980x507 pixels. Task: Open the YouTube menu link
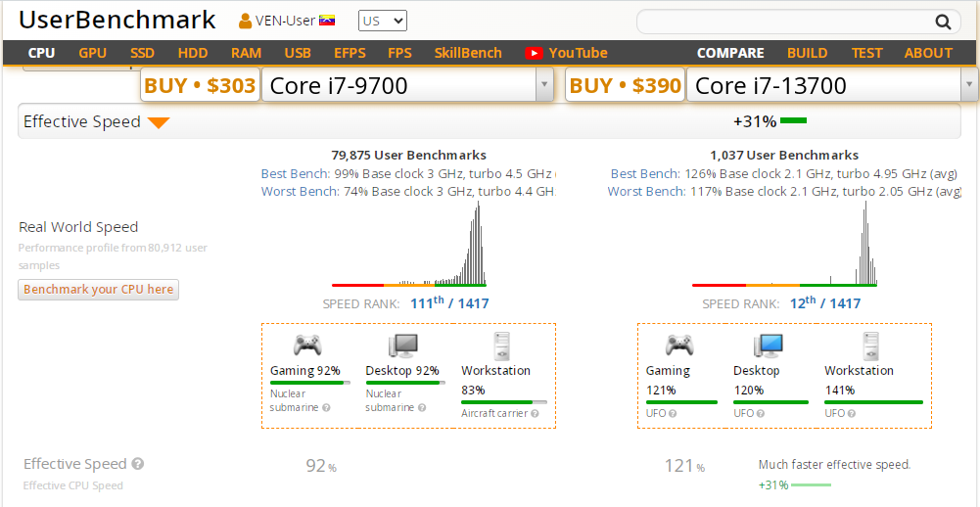click(579, 53)
